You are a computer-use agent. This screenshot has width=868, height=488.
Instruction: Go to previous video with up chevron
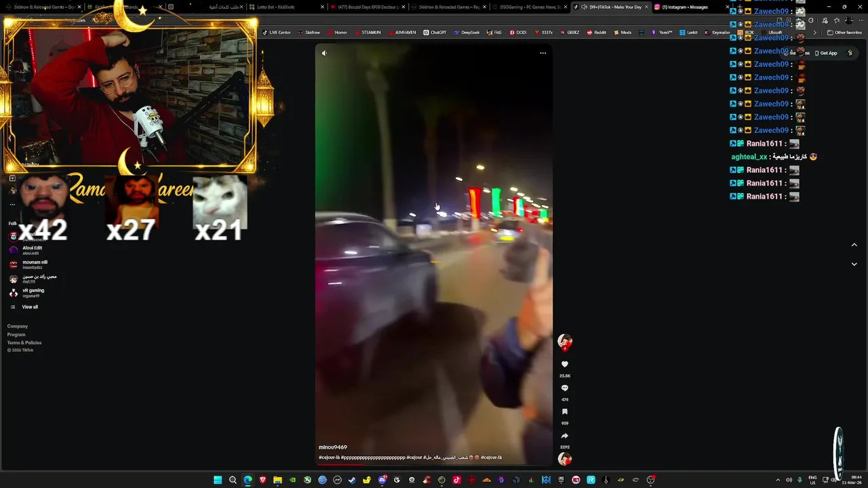854,245
